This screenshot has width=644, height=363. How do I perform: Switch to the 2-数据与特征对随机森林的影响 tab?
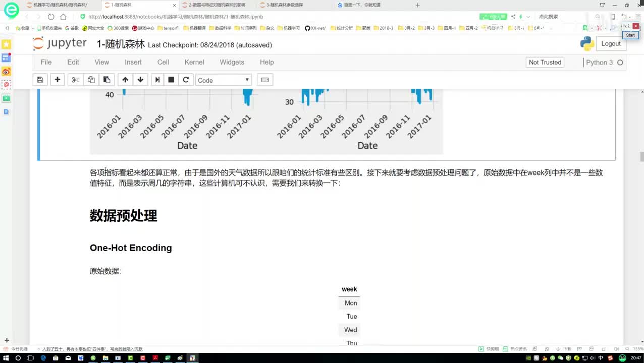click(x=218, y=5)
